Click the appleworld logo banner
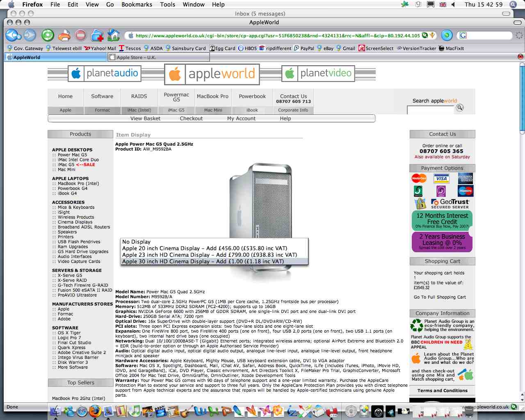Screen dimensions: 525x420 (212, 74)
